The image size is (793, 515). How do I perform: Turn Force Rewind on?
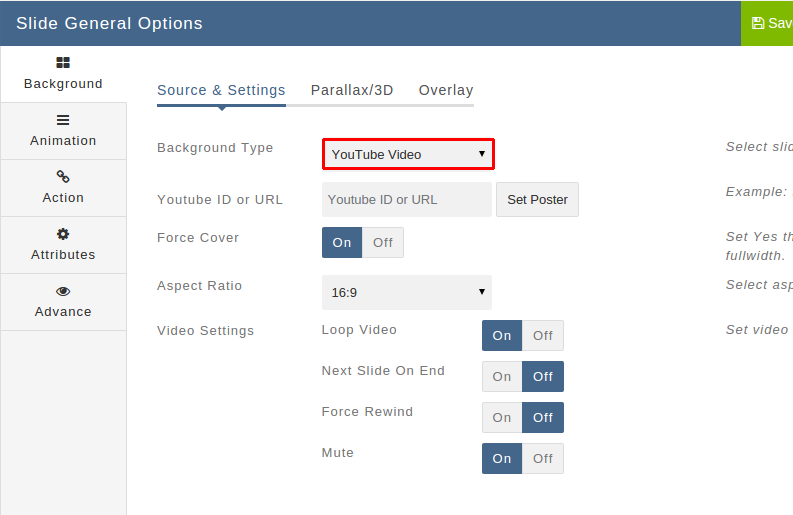coord(502,417)
